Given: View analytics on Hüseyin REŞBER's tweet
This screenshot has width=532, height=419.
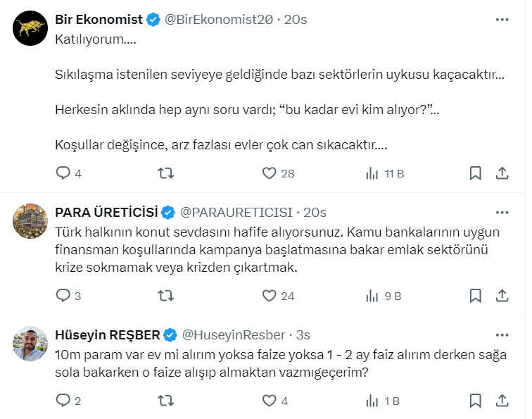Looking at the screenshot, I should 372,401.
